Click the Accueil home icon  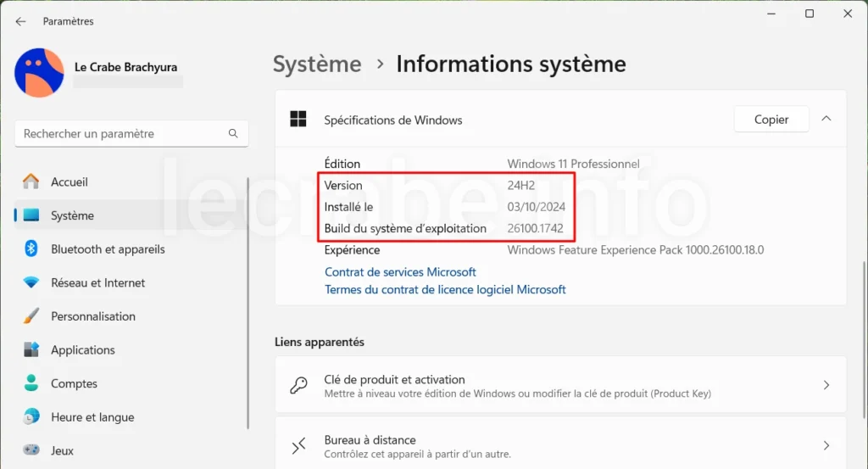tap(31, 181)
